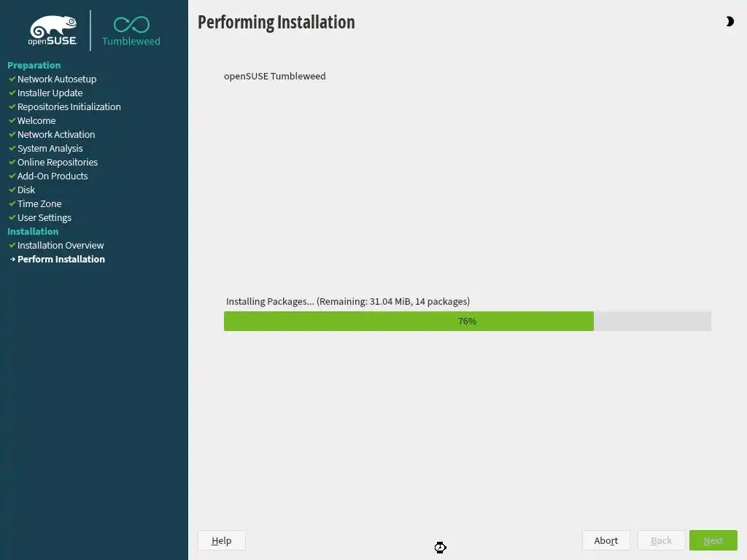Click the openSUSE chameleon logo
747x560 pixels.
(x=53, y=31)
